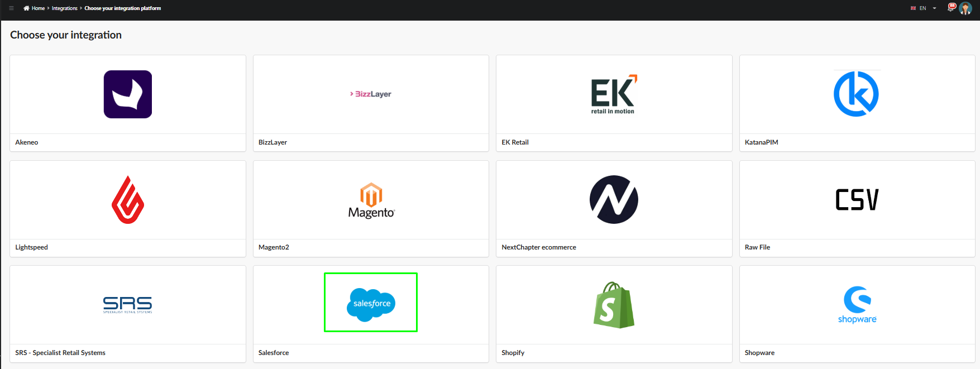Click the Lightspeed card label

31,247
